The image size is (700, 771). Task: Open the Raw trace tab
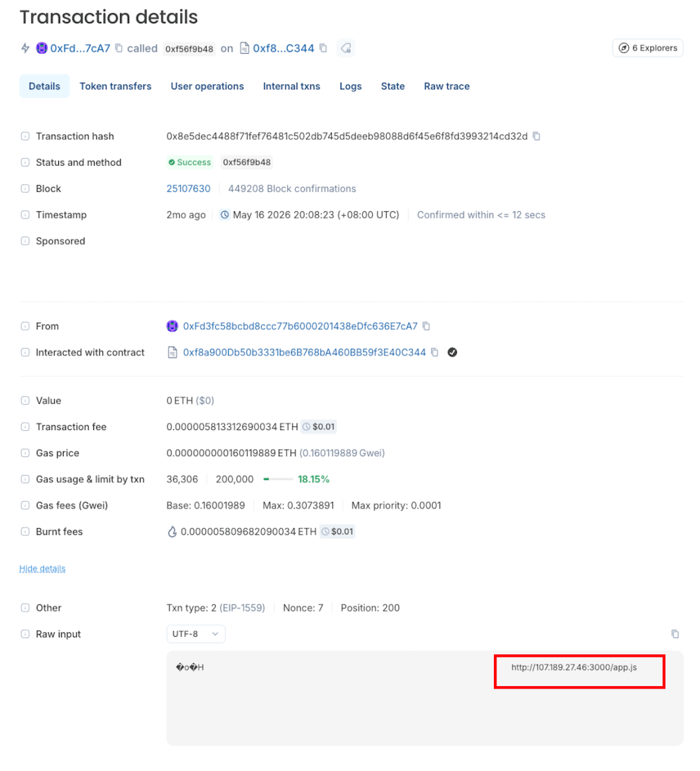point(447,86)
